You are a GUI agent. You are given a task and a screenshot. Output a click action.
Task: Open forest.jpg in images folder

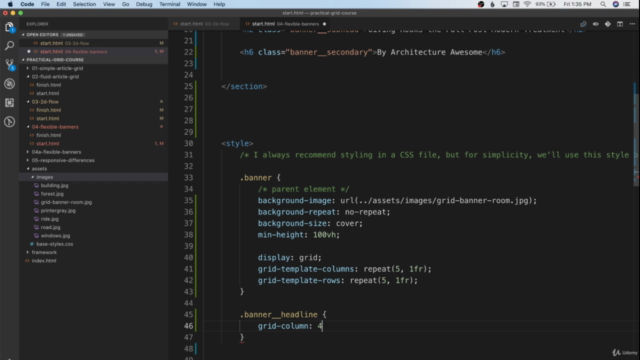pyautogui.click(x=94, y=194)
